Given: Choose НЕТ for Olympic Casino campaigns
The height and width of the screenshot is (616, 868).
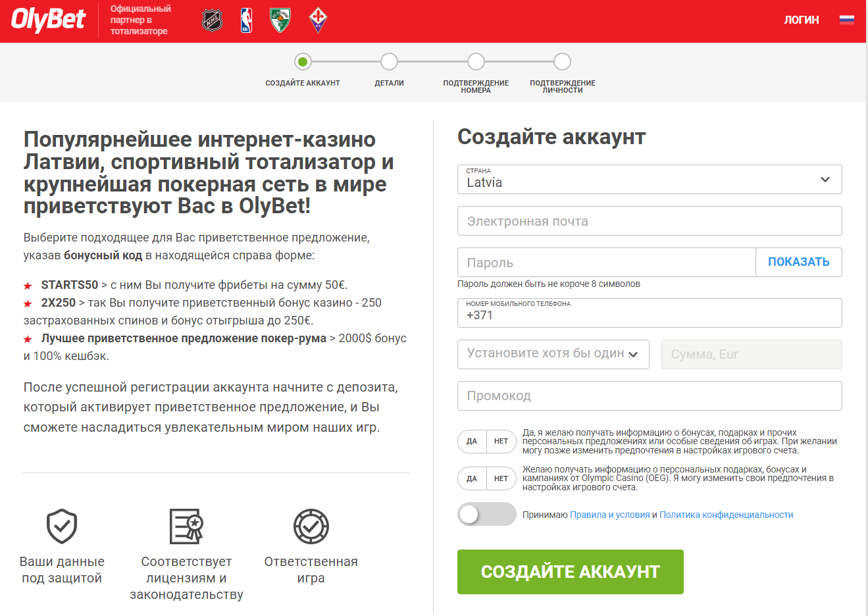Looking at the screenshot, I should (501, 478).
